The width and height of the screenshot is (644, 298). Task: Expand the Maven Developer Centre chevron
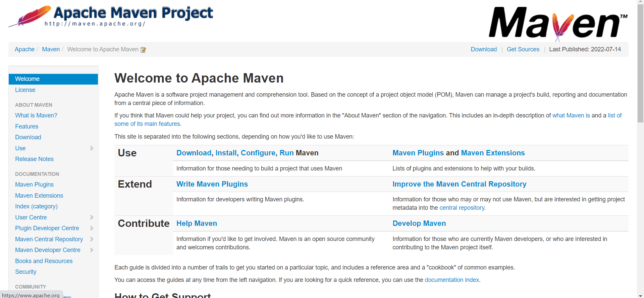tap(92, 250)
